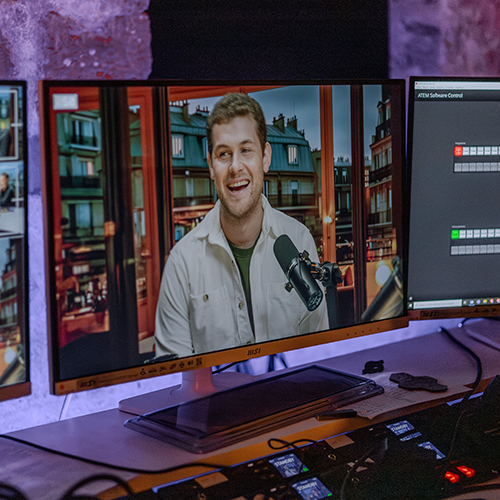Click the Windows taskbar search box

coord(438,304)
